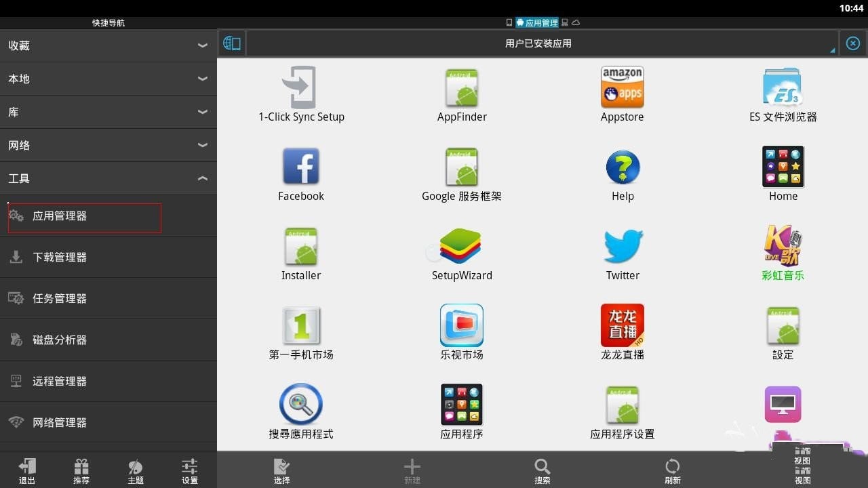868x488 pixels.
Task: Select Google 服务框架 app icon
Action: [462, 167]
